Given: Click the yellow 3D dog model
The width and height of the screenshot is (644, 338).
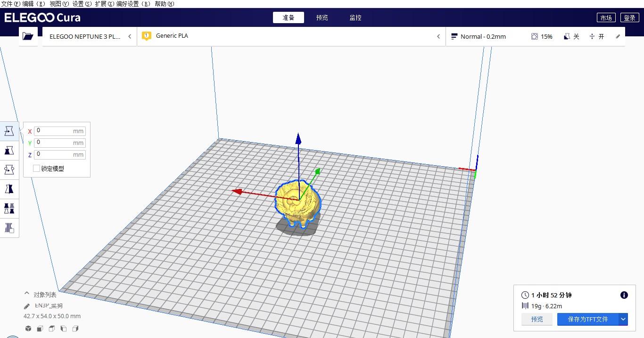Looking at the screenshot, I should pos(297,203).
